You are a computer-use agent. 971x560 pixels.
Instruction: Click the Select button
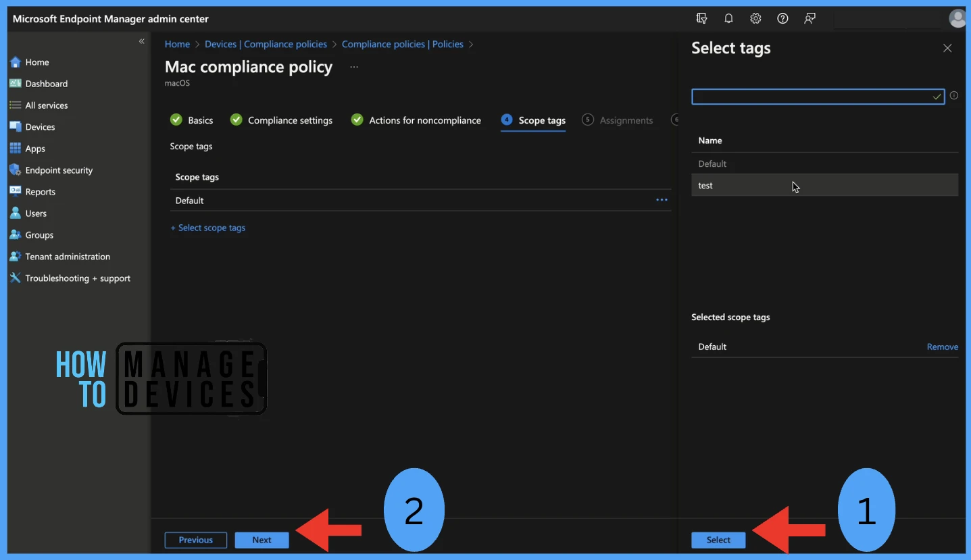pyautogui.click(x=718, y=540)
